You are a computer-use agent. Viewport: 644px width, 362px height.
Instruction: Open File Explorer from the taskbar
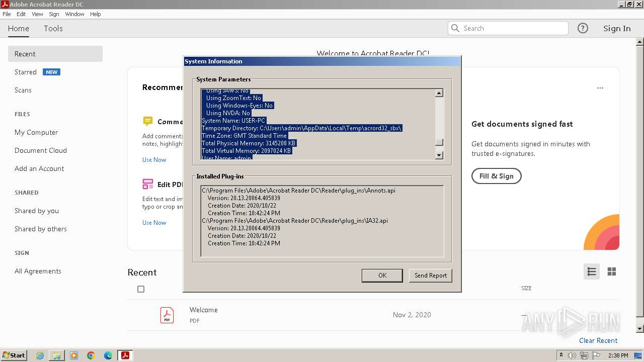click(57, 355)
